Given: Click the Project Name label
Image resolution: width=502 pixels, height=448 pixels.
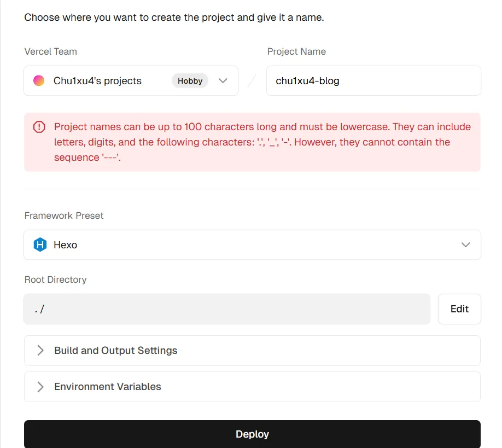Looking at the screenshot, I should pyautogui.click(x=296, y=51).
